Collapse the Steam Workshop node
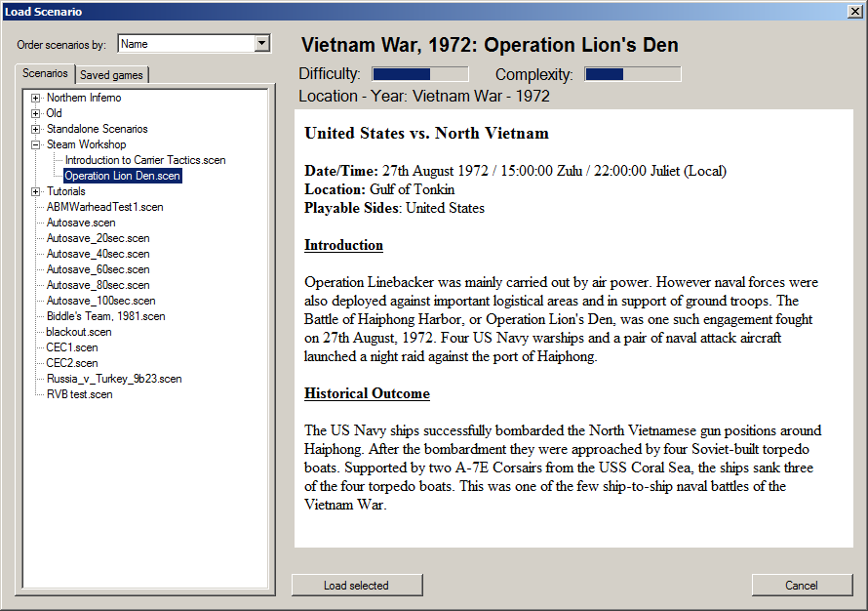The width and height of the screenshot is (868, 611). tap(35, 145)
